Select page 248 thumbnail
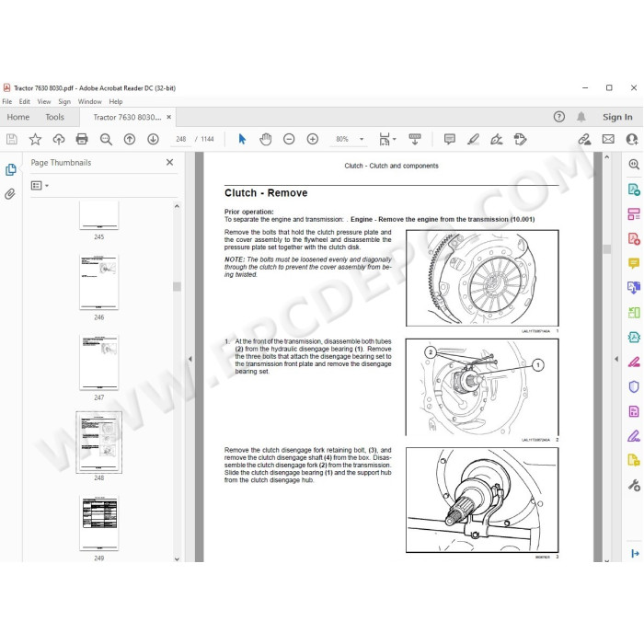The height and width of the screenshot is (644, 644). pyautogui.click(x=99, y=443)
